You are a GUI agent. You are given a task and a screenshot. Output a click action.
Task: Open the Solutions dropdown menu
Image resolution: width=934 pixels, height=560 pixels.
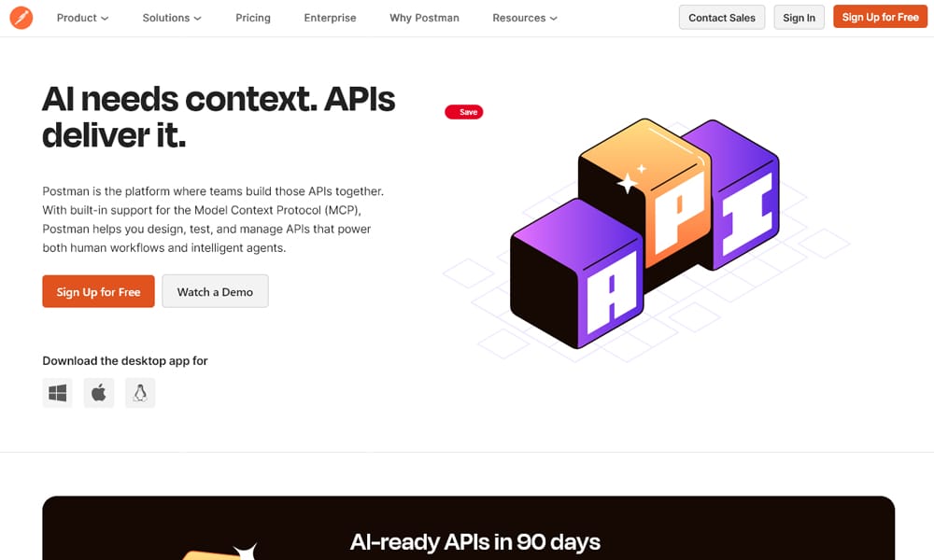click(173, 18)
